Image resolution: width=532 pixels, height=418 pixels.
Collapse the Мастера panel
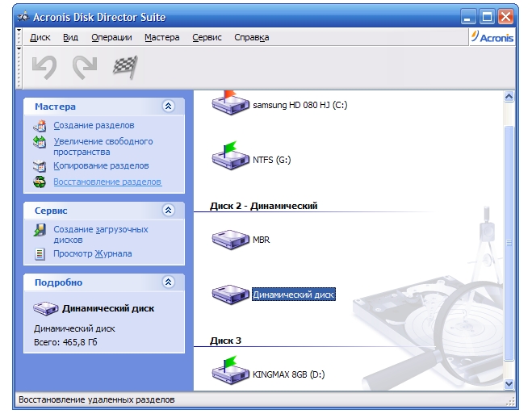[x=168, y=106]
